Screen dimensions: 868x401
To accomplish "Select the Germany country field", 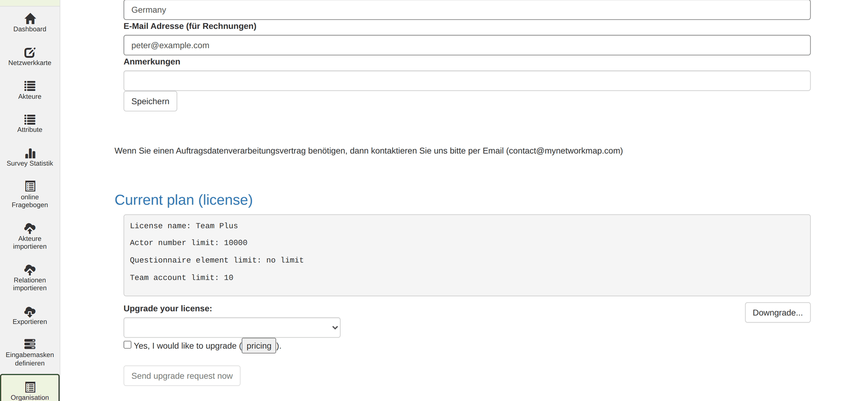I will tap(467, 10).
